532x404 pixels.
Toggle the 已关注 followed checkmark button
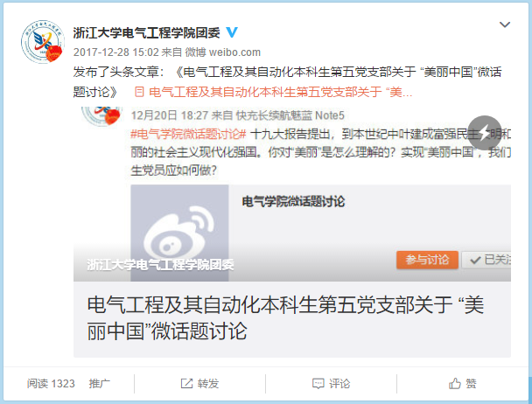(487, 260)
